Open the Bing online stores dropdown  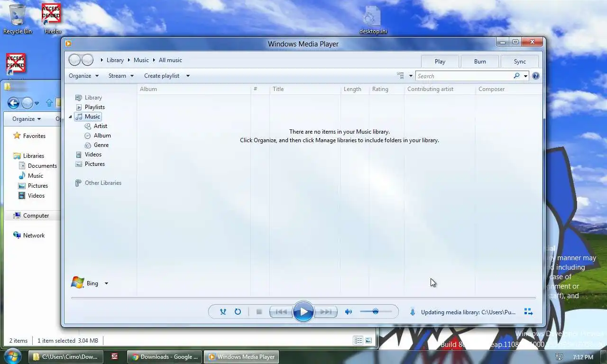coord(106,283)
